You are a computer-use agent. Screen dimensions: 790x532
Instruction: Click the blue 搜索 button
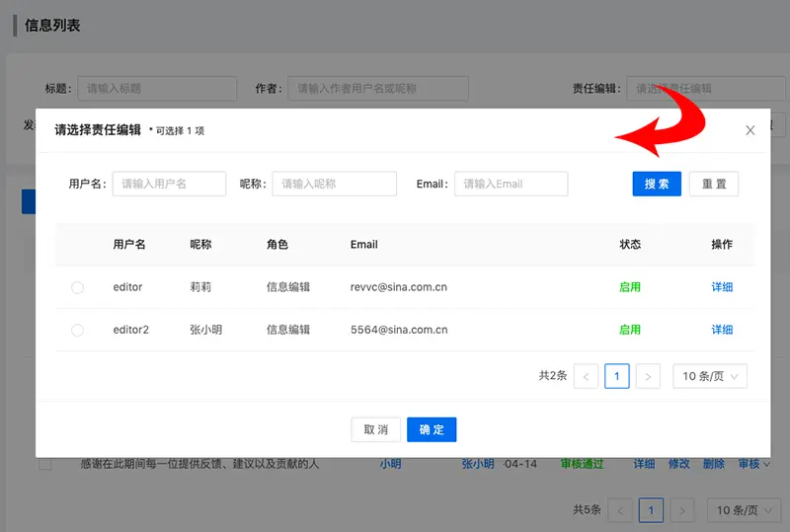pyautogui.click(x=657, y=184)
